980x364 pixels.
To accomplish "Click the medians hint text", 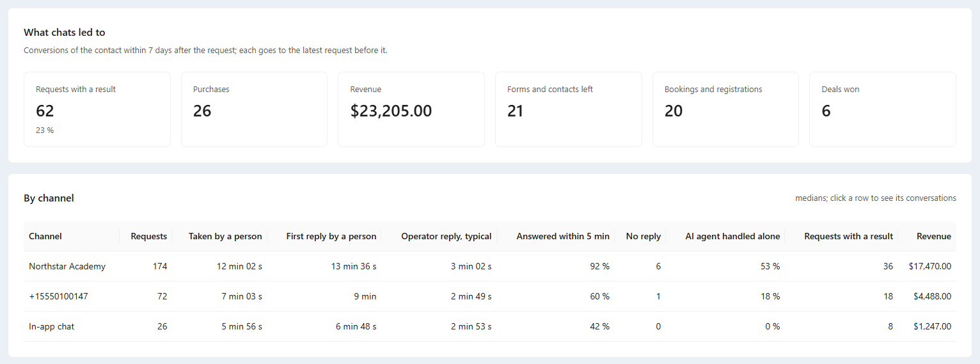I will pyautogui.click(x=876, y=198).
